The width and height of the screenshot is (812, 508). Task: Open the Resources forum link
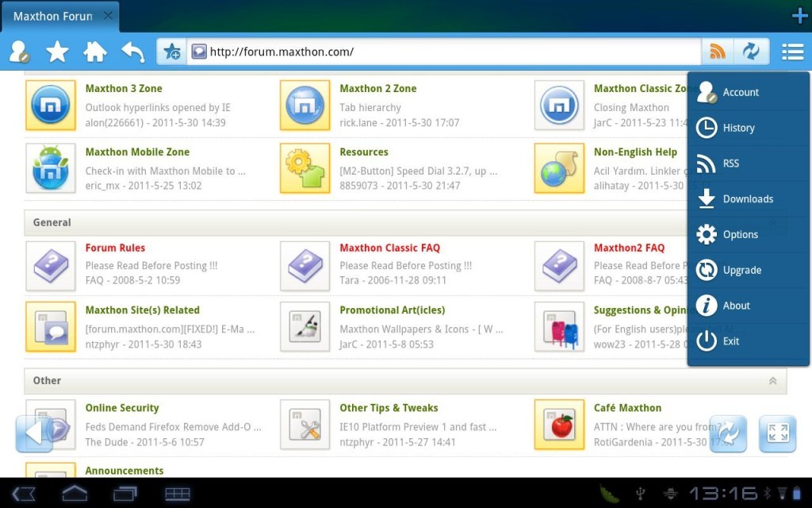(364, 152)
